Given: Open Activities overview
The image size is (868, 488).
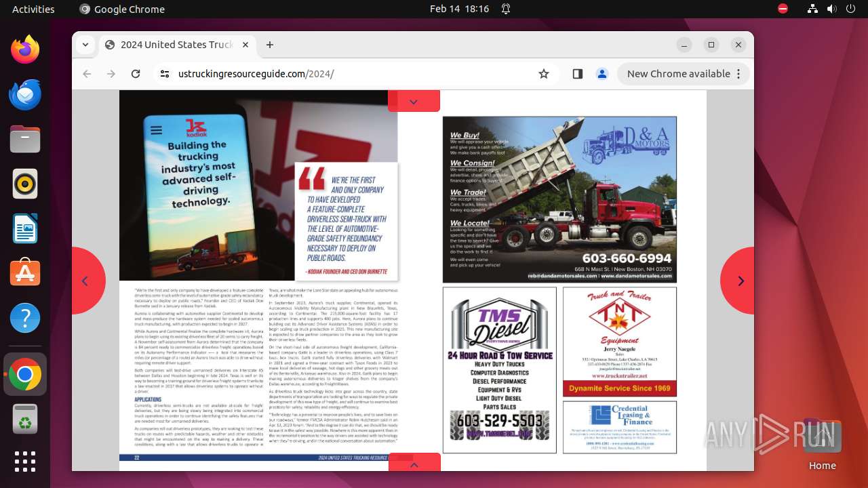Looking at the screenshot, I should point(33,9).
